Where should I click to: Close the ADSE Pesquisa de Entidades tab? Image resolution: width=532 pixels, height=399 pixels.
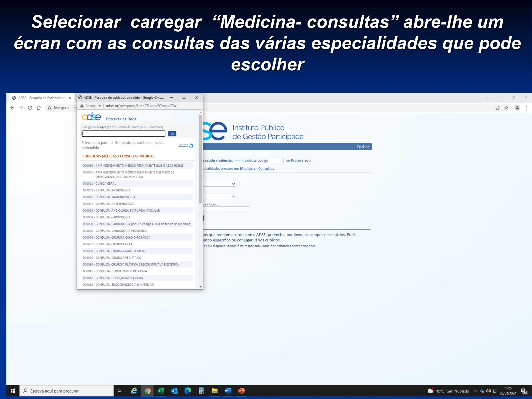tap(70, 98)
